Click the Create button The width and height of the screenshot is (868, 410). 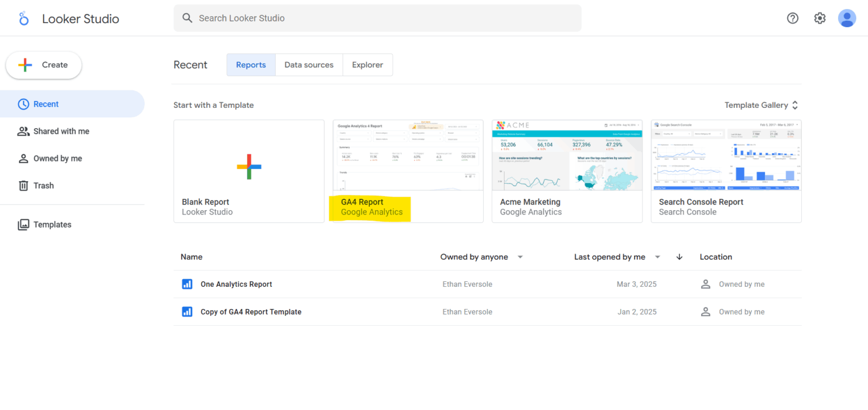[x=44, y=66]
